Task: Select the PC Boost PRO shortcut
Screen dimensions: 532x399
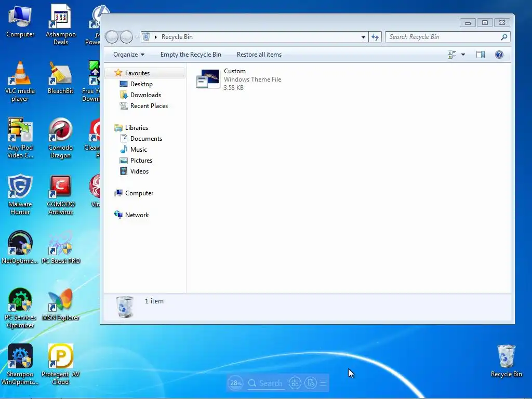Action: (61, 248)
